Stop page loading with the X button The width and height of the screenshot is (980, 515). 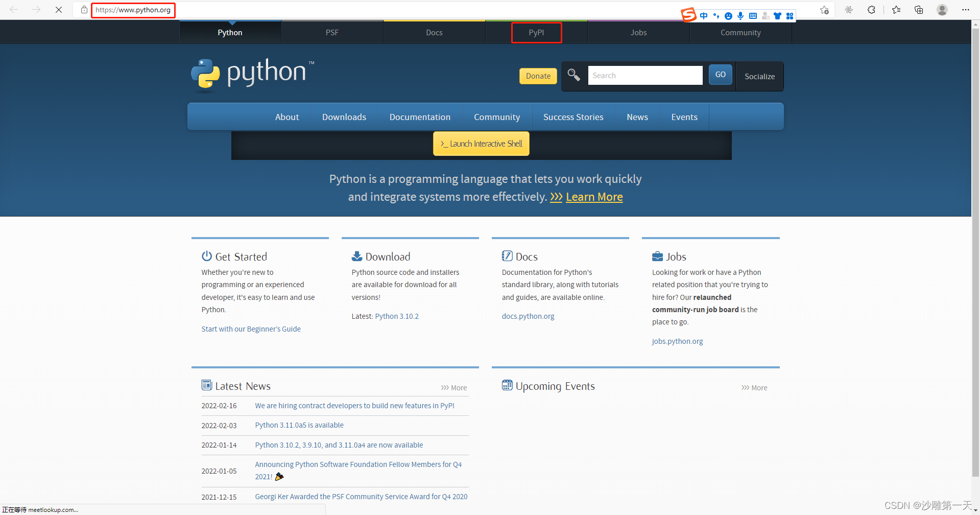pos(59,10)
